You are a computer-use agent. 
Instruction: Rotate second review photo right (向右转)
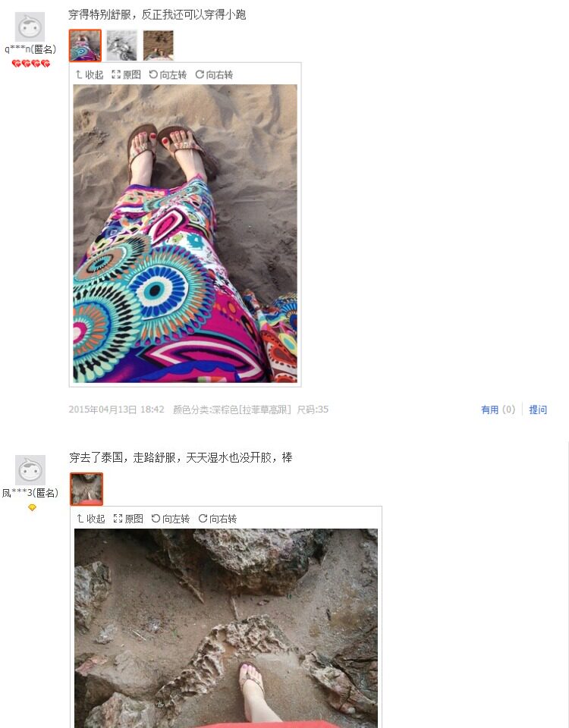218,519
